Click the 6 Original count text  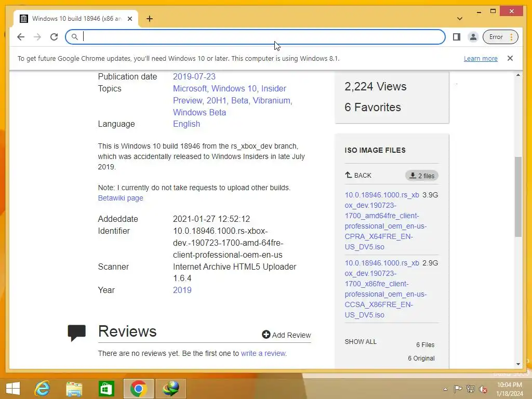pyautogui.click(x=421, y=358)
